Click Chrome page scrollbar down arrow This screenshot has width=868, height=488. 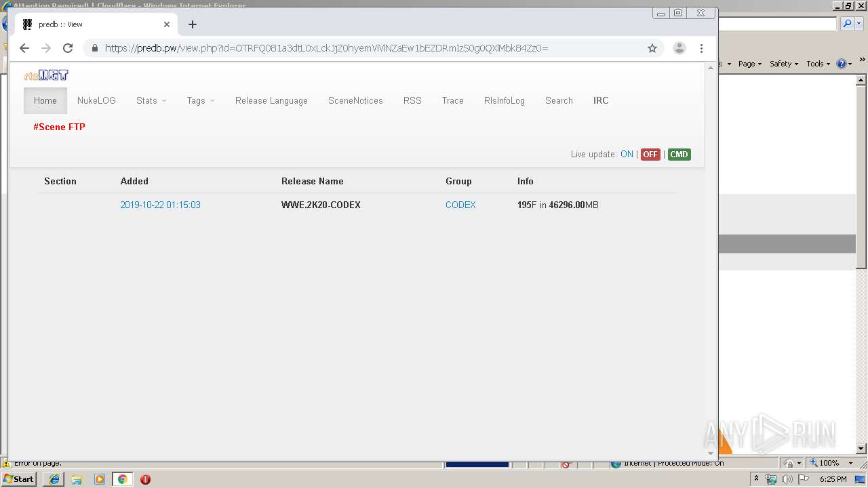(x=711, y=453)
